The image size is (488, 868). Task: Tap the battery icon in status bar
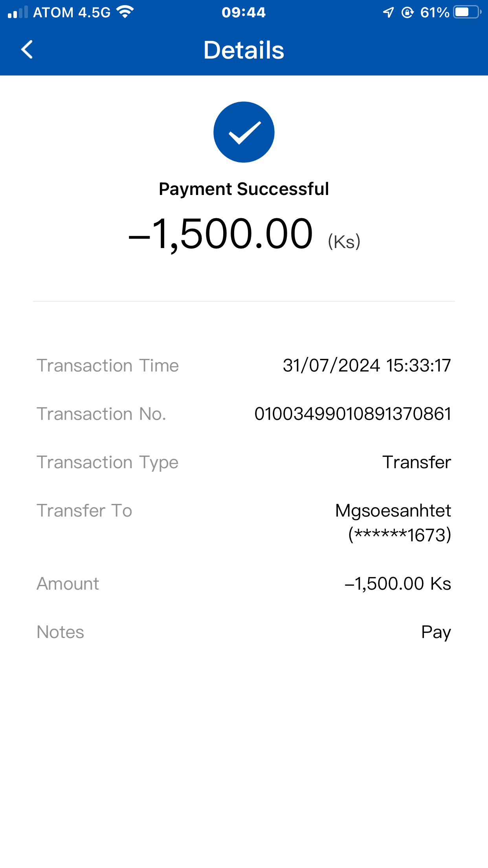(467, 12)
